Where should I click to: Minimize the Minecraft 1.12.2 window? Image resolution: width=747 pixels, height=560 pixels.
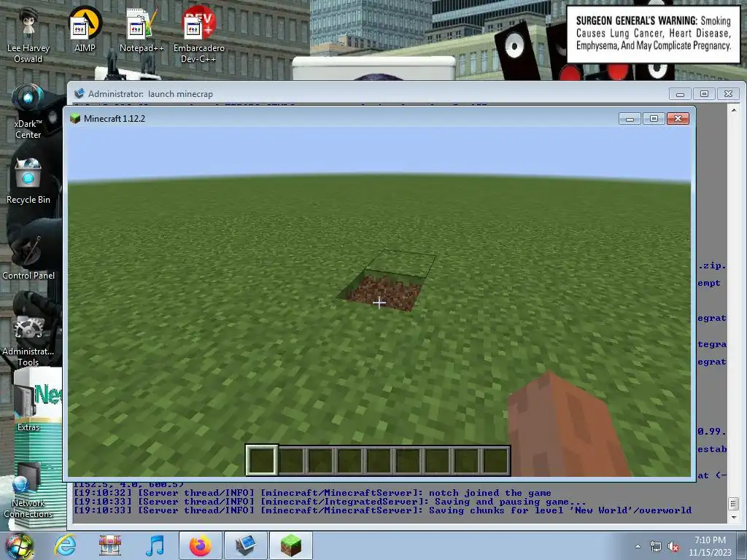(630, 119)
